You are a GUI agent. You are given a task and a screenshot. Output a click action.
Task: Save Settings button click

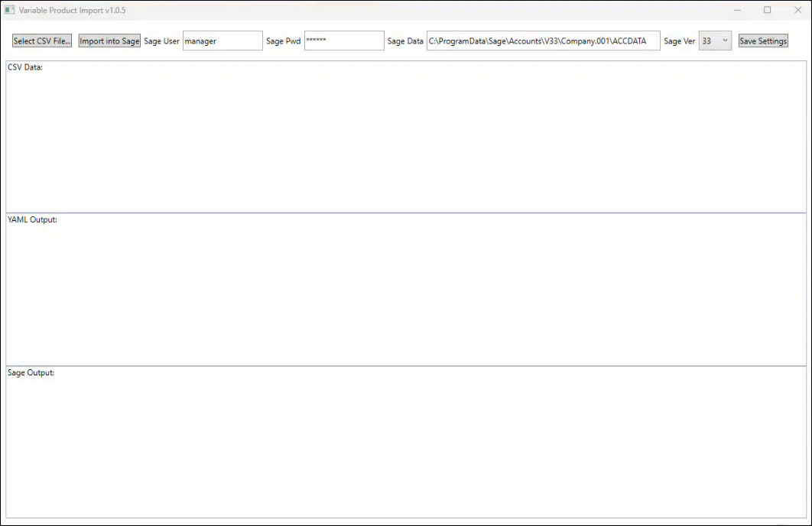pos(763,41)
